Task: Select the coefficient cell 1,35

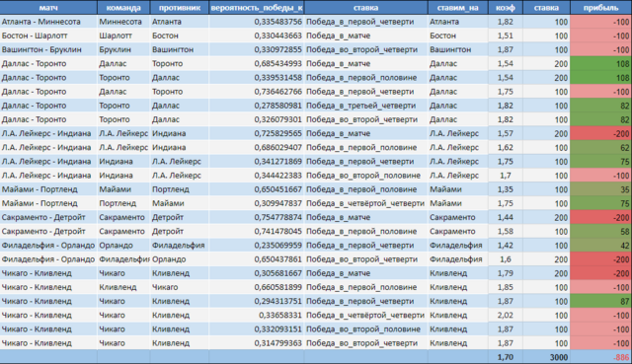Action: pyautogui.click(x=506, y=189)
